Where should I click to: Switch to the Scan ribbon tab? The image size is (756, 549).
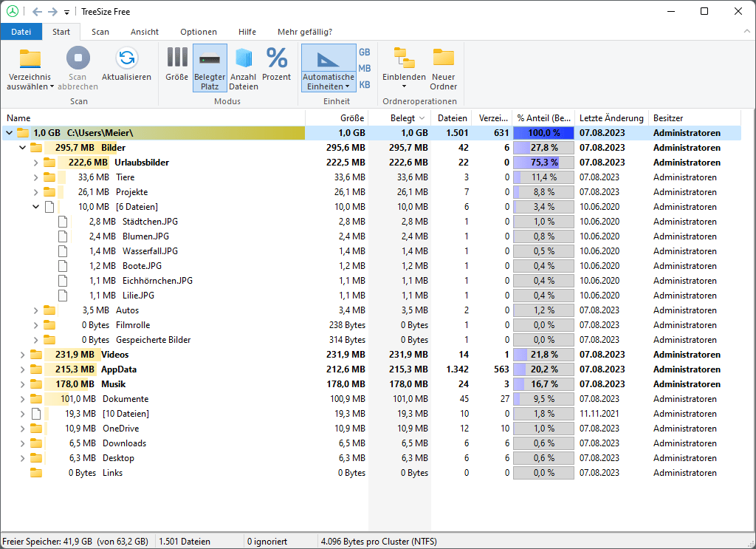coord(100,32)
